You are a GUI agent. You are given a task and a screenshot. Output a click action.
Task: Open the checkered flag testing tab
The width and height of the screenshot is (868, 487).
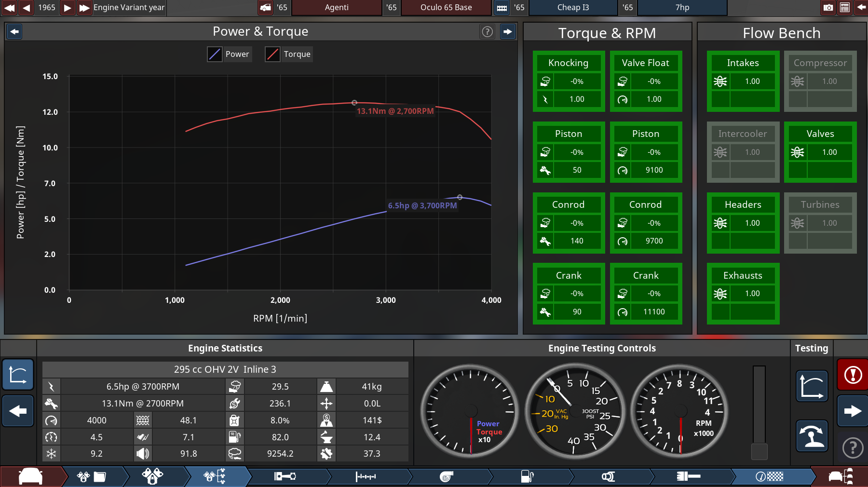769,476
